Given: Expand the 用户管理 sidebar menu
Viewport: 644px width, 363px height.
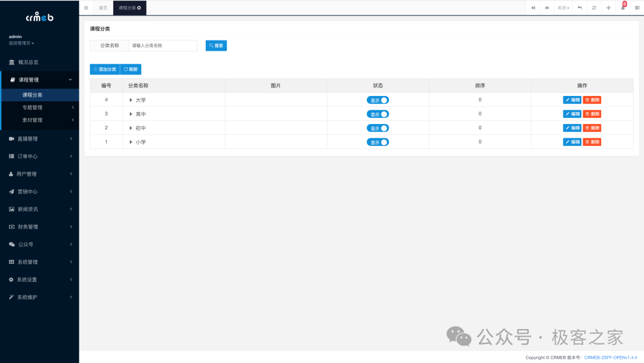Looking at the screenshot, I should click(39, 174).
